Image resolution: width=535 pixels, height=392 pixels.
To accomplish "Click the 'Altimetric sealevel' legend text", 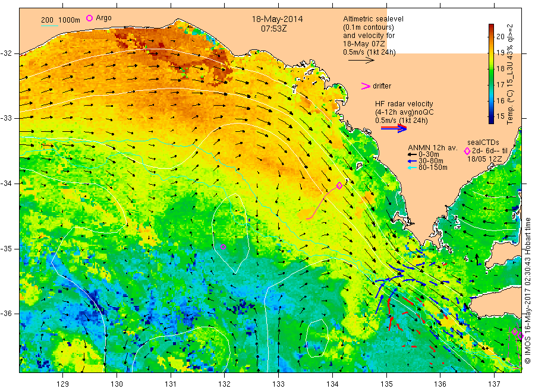I will 373,19.
